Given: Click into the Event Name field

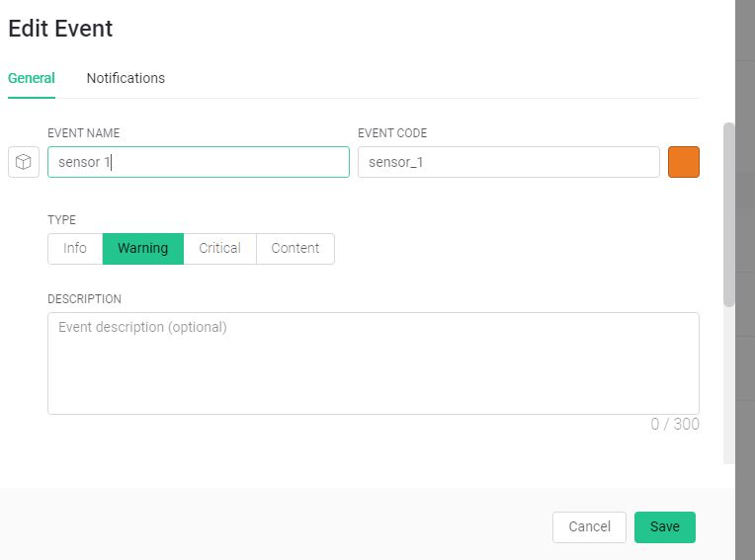Looking at the screenshot, I should tap(198, 162).
